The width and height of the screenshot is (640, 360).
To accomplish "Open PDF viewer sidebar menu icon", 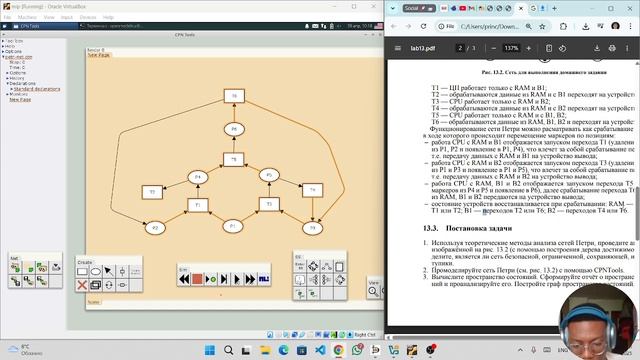I will point(398,48).
